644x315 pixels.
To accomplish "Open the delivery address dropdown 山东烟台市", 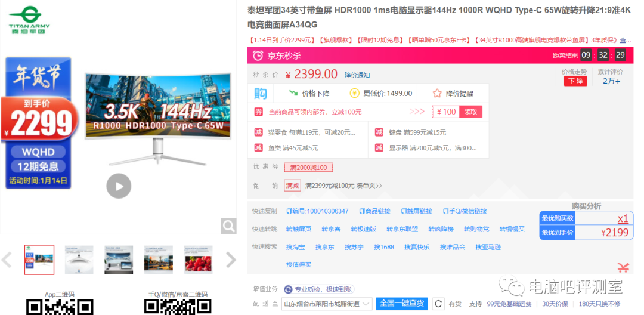I will click(x=327, y=304).
